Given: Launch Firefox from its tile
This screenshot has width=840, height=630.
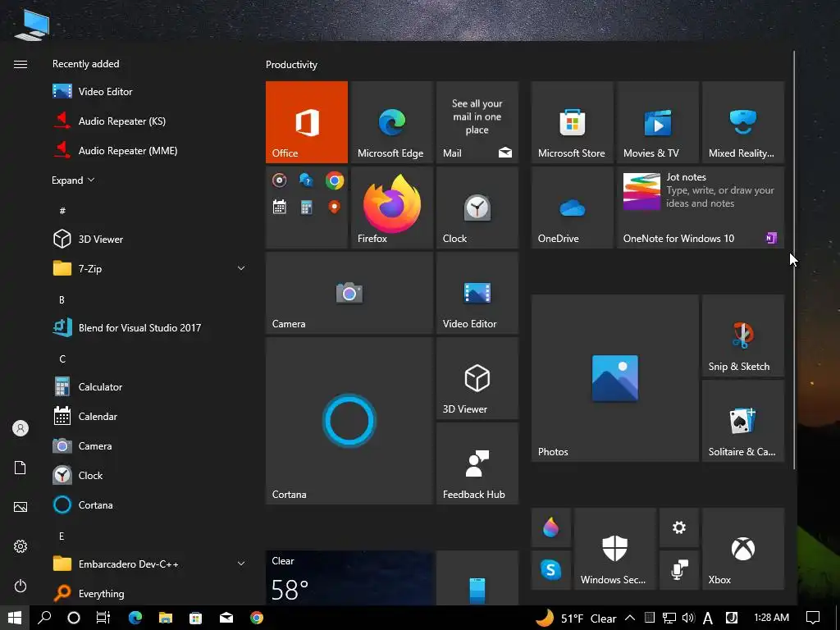Looking at the screenshot, I should coord(391,208).
